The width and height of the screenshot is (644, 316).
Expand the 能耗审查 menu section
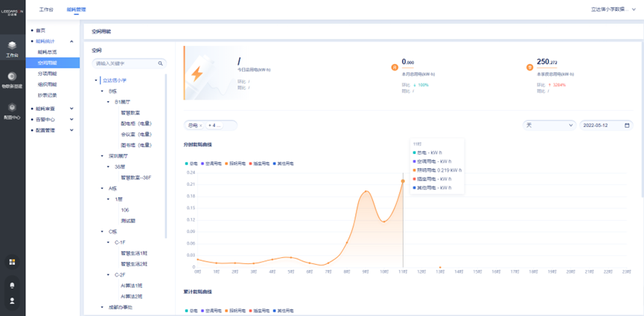51,108
